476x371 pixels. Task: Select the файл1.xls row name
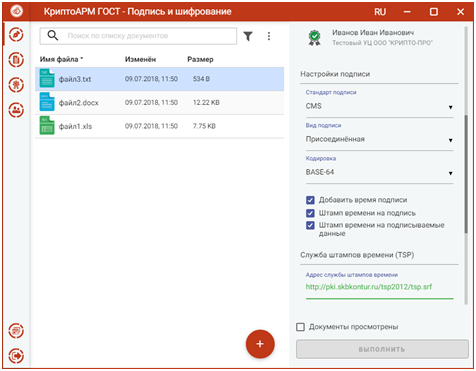coord(75,126)
